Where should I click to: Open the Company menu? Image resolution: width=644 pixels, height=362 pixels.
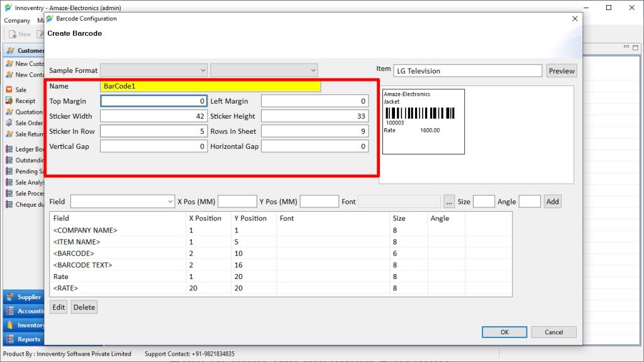[x=17, y=21]
